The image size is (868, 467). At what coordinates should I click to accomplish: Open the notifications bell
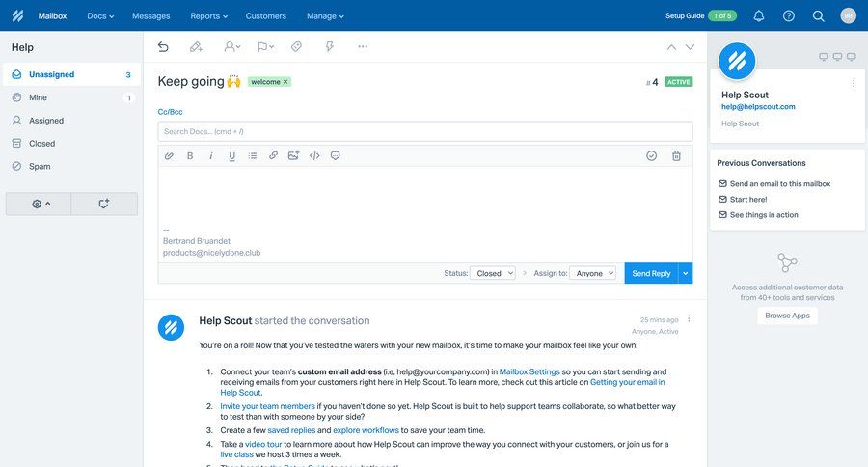coord(759,16)
